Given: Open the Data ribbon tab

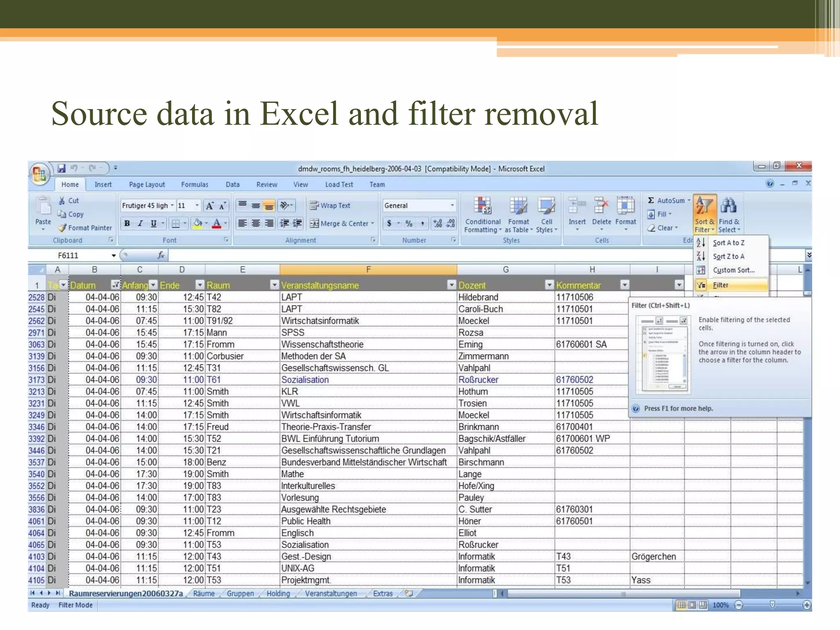Looking at the screenshot, I should [233, 185].
